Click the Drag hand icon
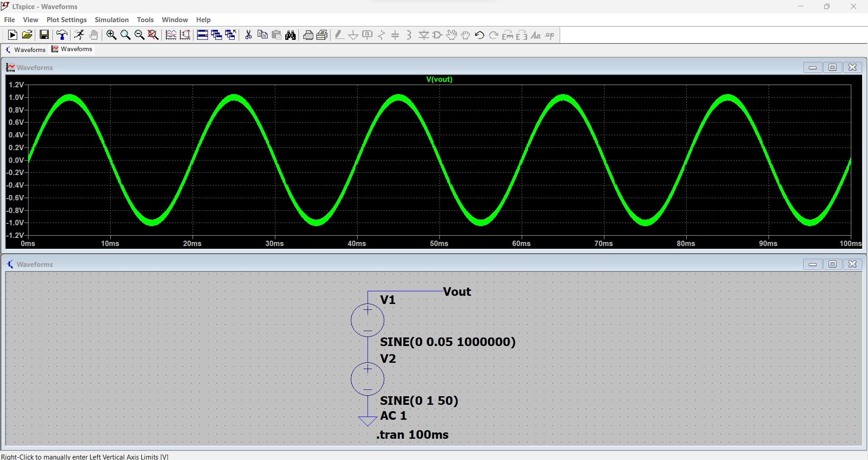868x460 pixels. (x=466, y=35)
